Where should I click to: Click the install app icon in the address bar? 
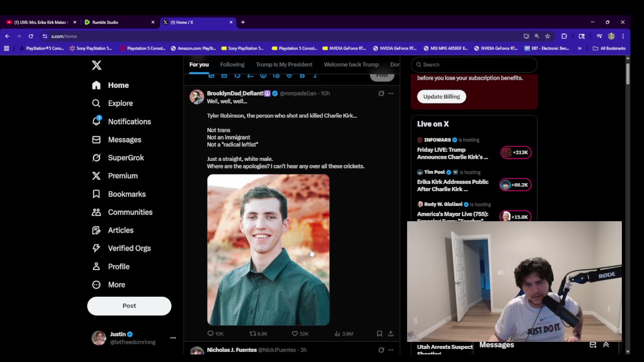click(x=526, y=36)
